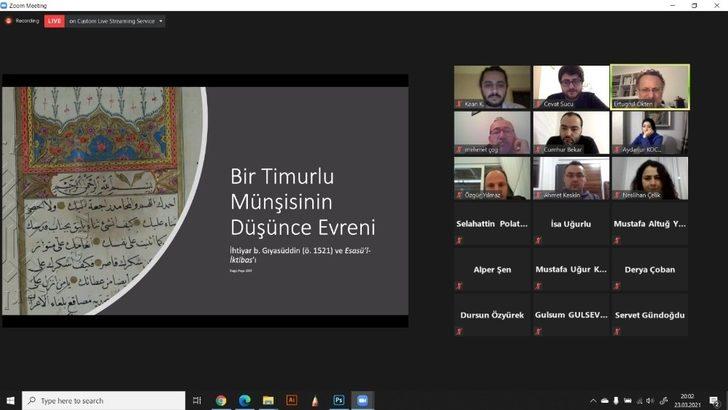Open the clock showing 20:02

(688, 400)
